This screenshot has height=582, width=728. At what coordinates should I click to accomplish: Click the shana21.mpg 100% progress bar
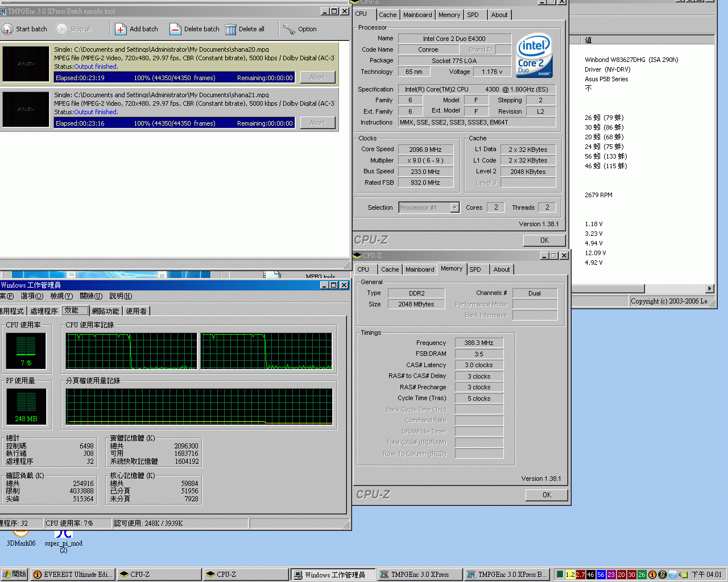(175, 123)
